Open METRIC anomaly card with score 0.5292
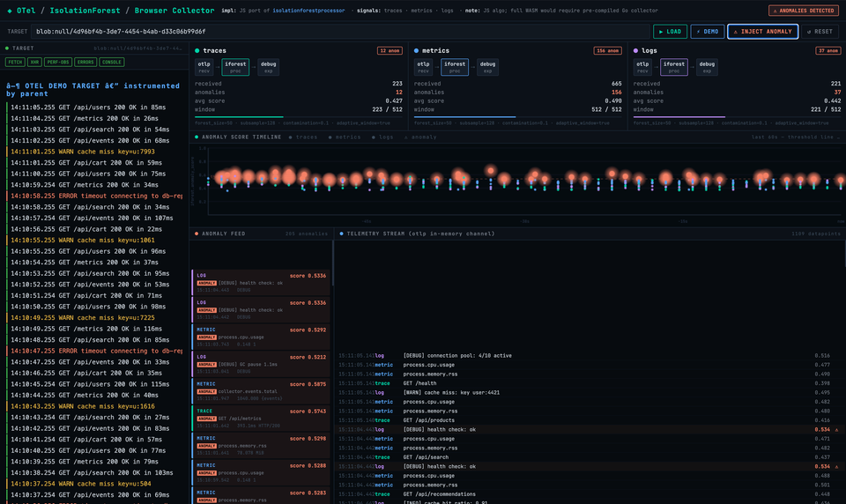The width and height of the screenshot is (846, 504). click(261, 337)
